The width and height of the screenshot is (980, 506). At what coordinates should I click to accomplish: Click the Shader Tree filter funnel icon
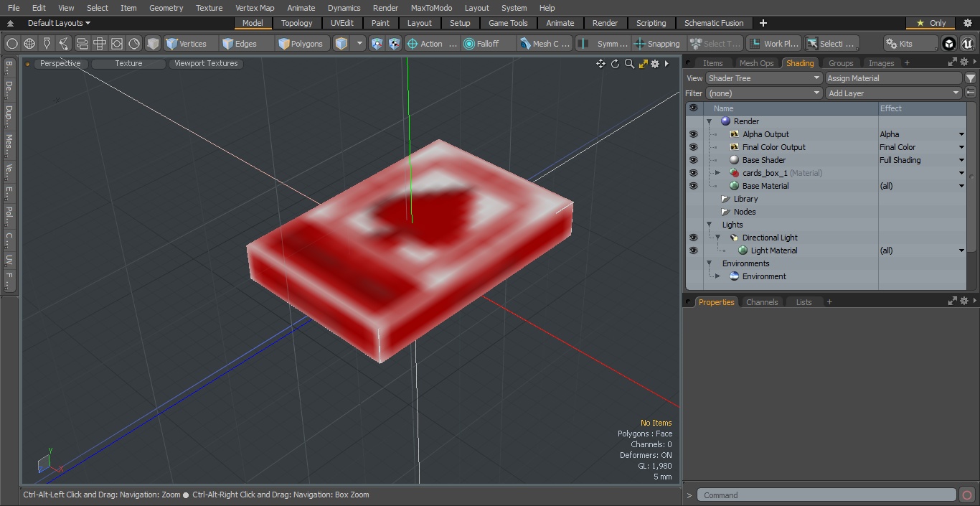coord(971,78)
